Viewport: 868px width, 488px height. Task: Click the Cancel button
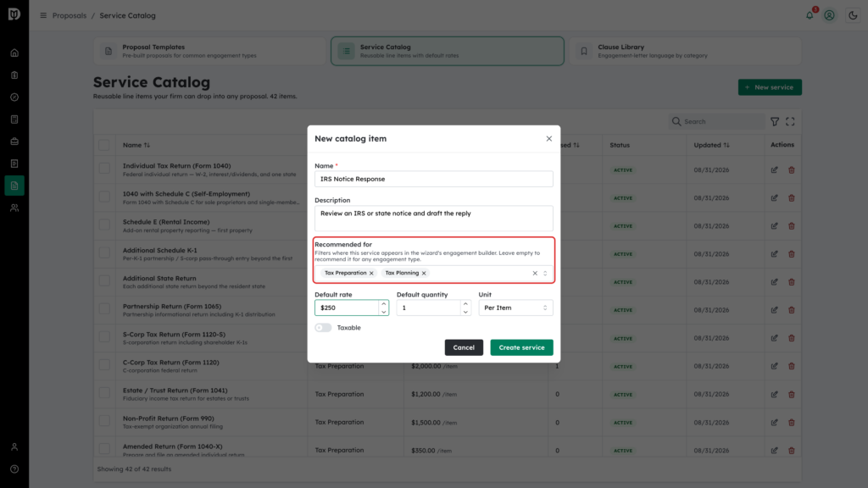[x=464, y=347]
